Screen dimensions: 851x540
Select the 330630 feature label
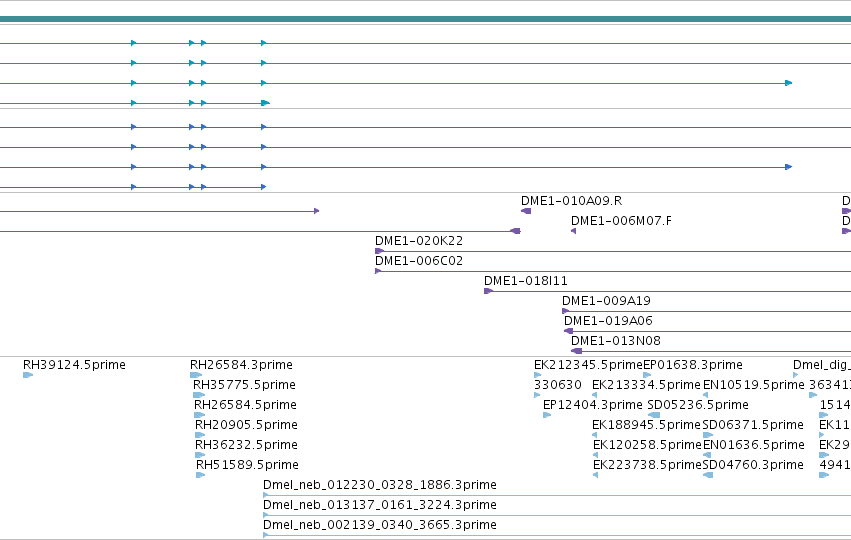pyautogui.click(x=558, y=385)
